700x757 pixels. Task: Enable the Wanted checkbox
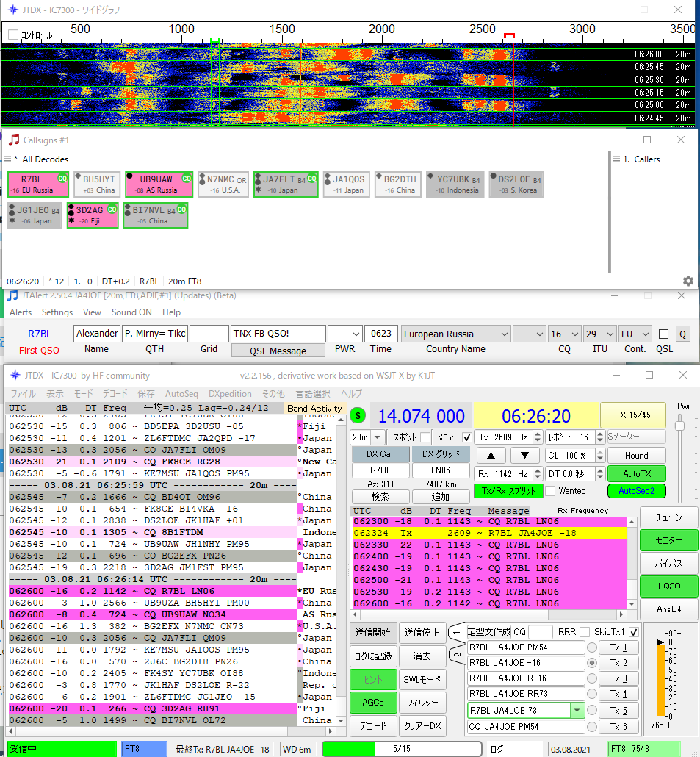(x=549, y=491)
